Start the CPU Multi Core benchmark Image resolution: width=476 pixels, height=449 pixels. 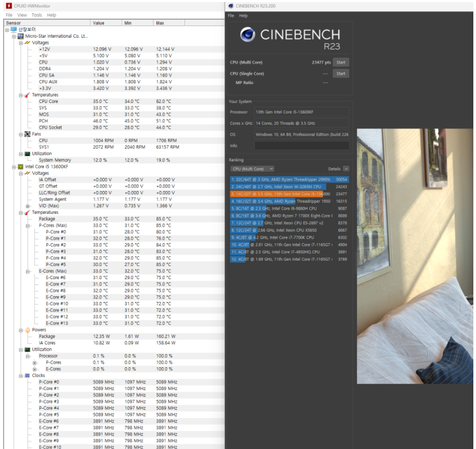[x=341, y=62]
